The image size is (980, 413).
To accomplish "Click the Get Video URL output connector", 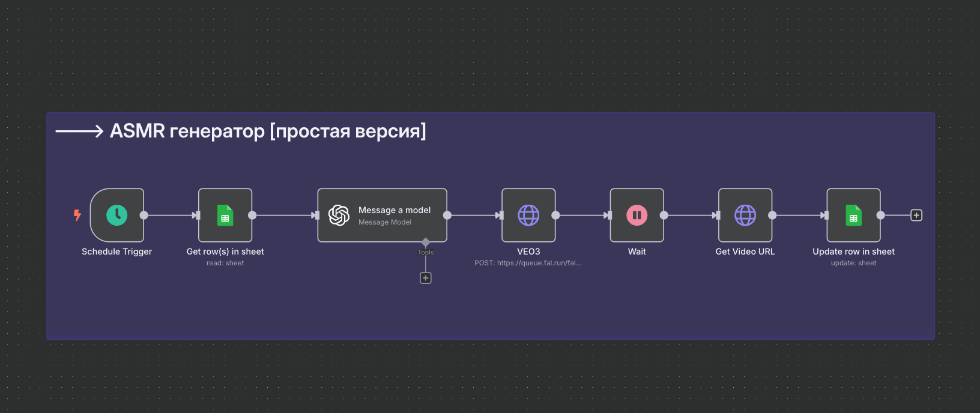I will 772,215.
